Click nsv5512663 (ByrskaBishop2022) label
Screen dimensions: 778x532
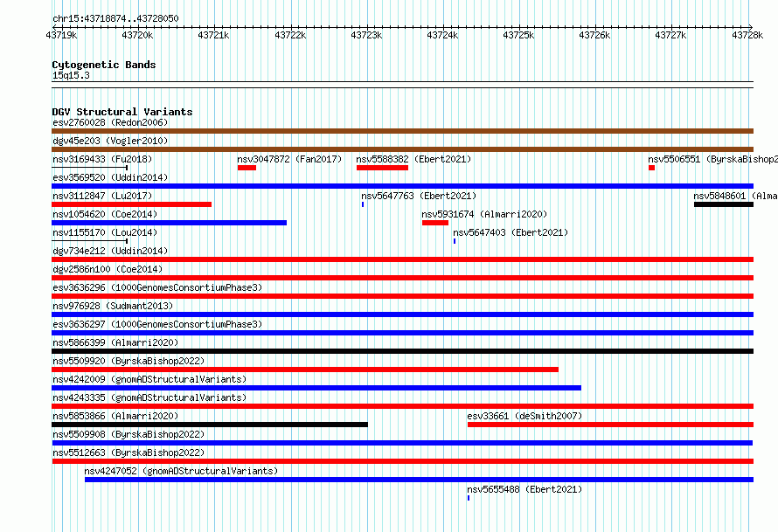tap(129, 453)
